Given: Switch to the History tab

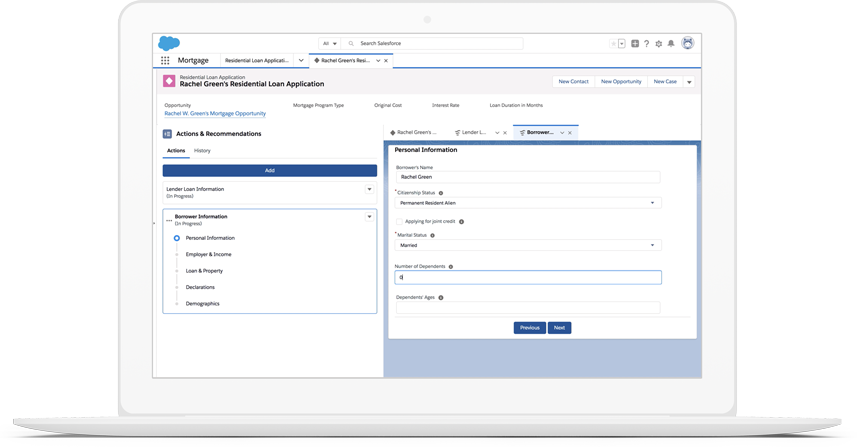Looking at the screenshot, I should pyautogui.click(x=202, y=151).
